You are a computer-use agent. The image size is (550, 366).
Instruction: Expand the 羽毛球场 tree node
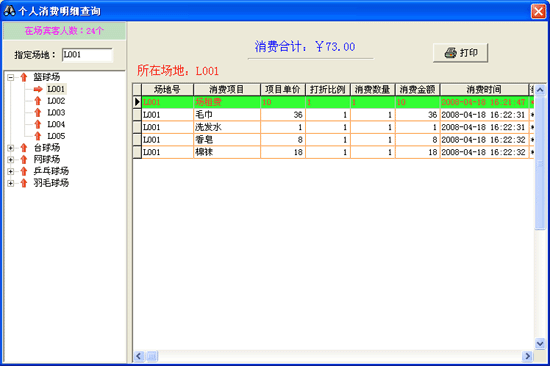[11, 183]
